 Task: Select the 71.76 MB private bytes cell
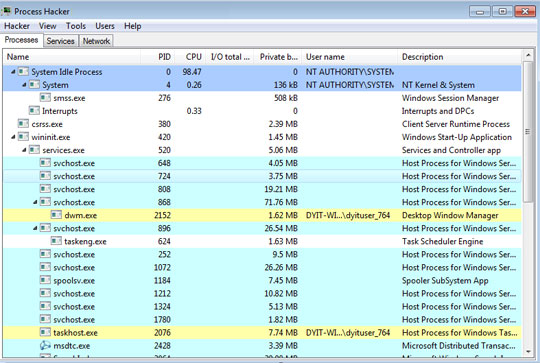(281, 202)
